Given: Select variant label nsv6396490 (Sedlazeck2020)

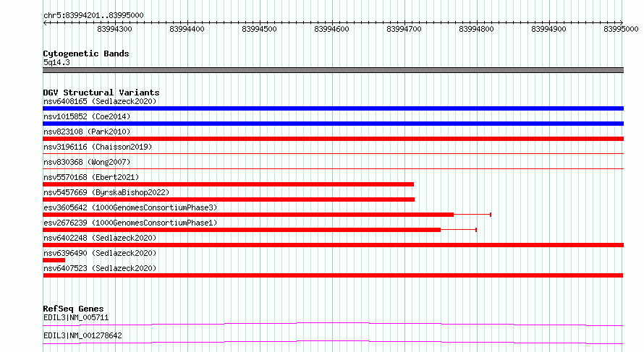Looking at the screenshot, I should pyautogui.click(x=100, y=253).
